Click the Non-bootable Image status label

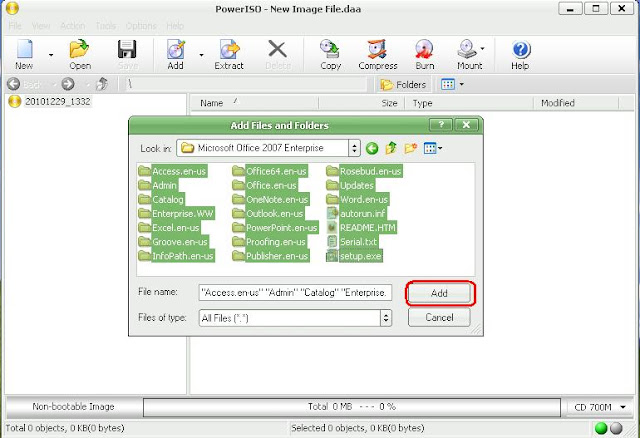[73, 407]
